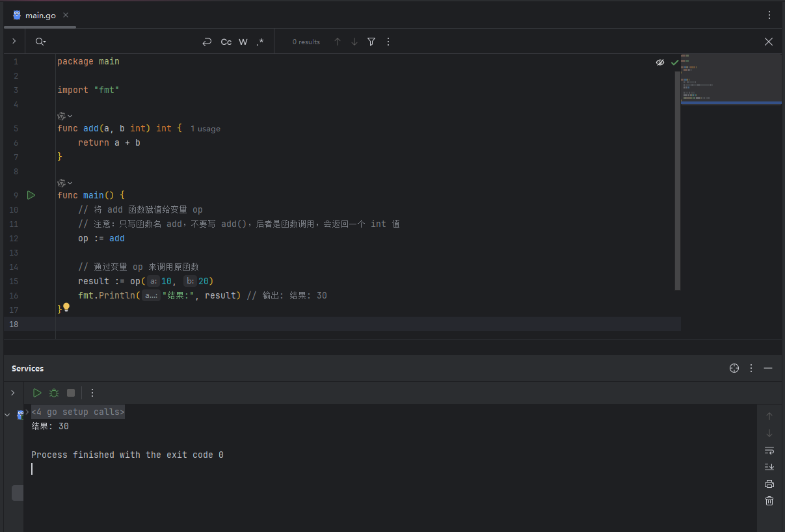Screen dimensions: 785x532
Task: Click 'return a + b' on line 6
Action: (109, 142)
